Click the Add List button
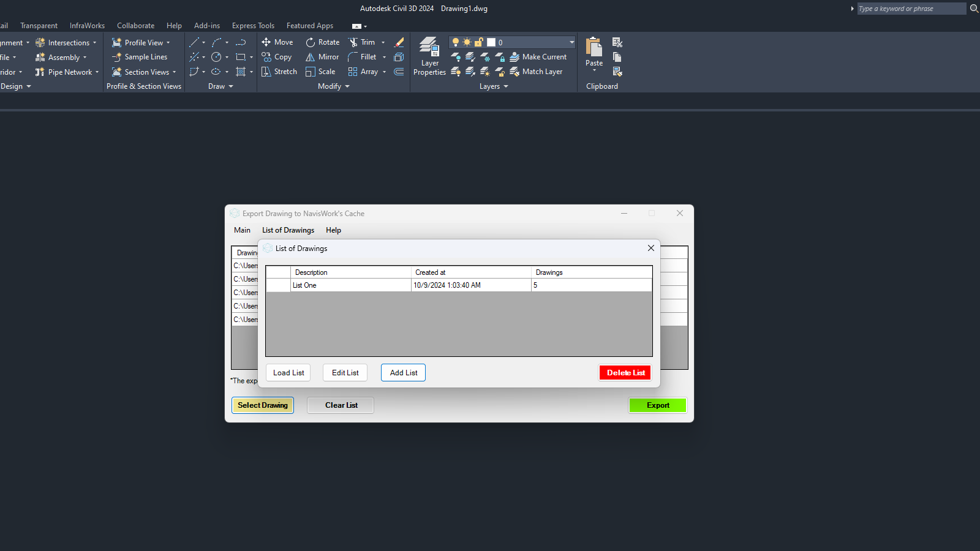Image resolution: width=980 pixels, height=551 pixels. (404, 373)
